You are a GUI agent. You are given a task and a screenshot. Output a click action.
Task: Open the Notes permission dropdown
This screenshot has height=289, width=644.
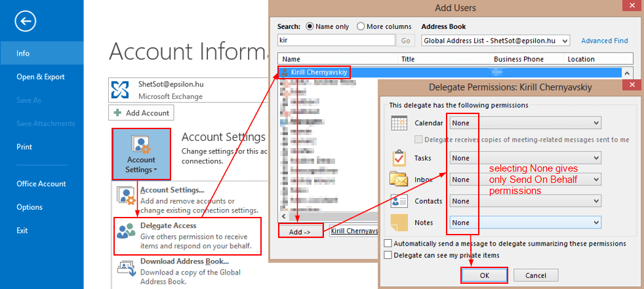tap(525, 223)
